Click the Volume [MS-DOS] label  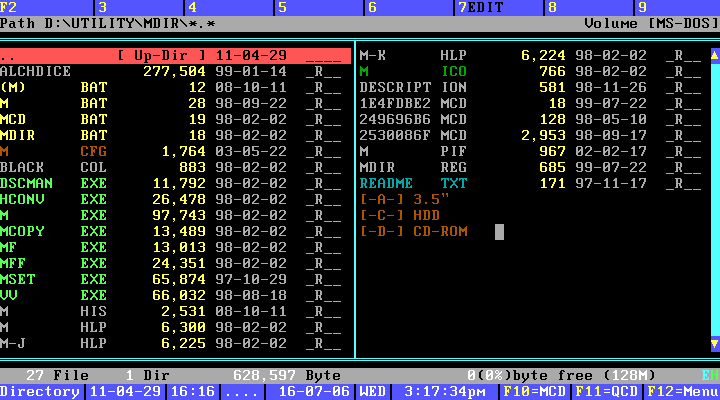coord(652,23)
